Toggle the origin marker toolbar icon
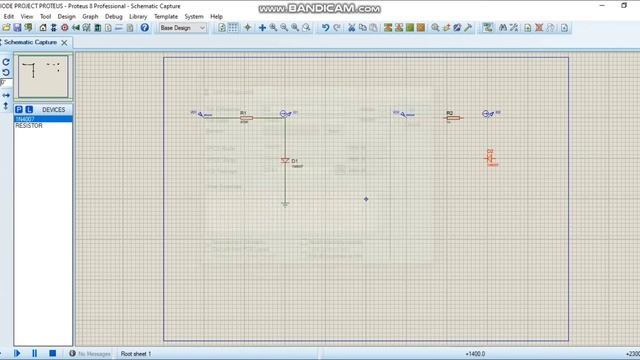Screen dimensions: 640x360 [247, 28]
